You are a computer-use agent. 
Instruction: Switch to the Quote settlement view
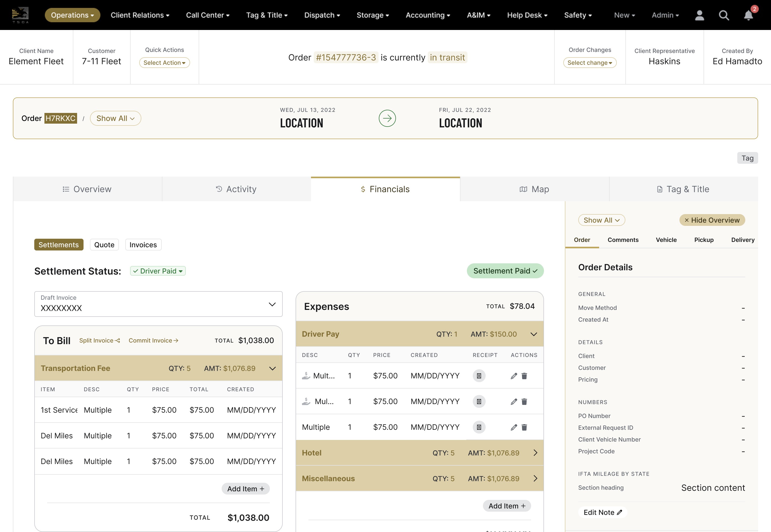tap(104, 244)
